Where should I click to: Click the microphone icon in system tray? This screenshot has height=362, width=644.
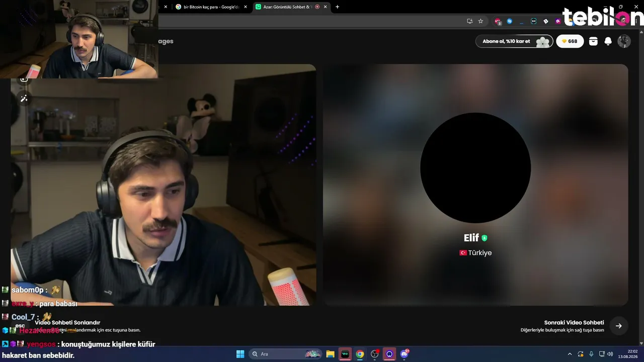point(591,354)
